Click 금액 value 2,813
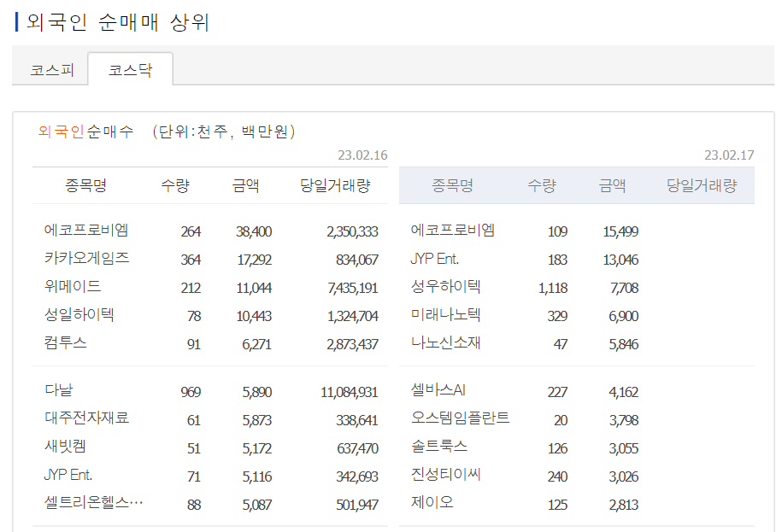782x532 pixels. click(x=624, y=506)
